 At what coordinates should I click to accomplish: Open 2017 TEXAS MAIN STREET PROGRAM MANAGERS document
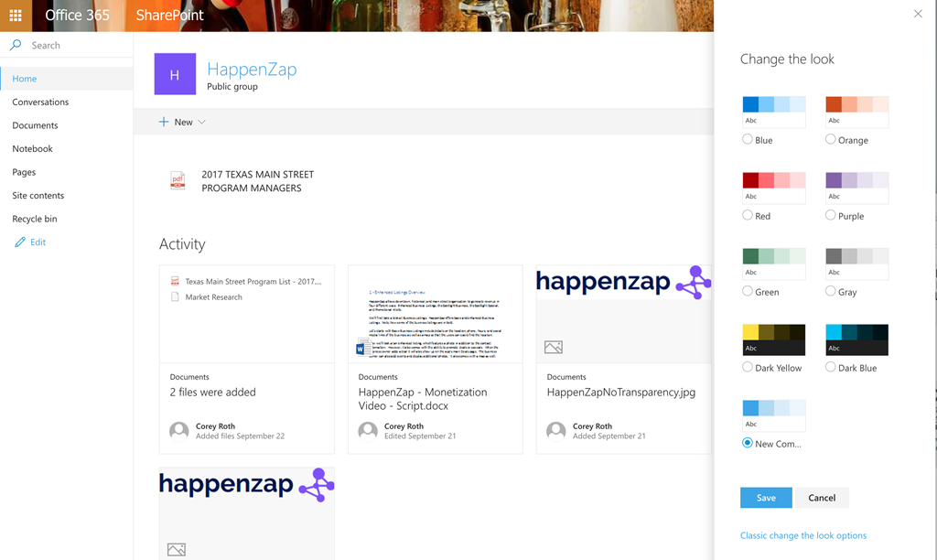click(257, 181)
